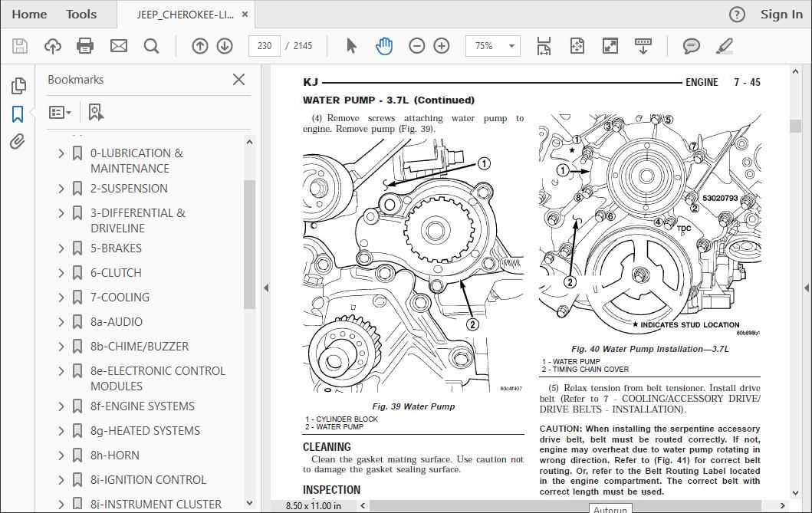This screenshot has width=812, height=513.
Task: Open bookmarks options menu dropdown
Action: (60, 112)
